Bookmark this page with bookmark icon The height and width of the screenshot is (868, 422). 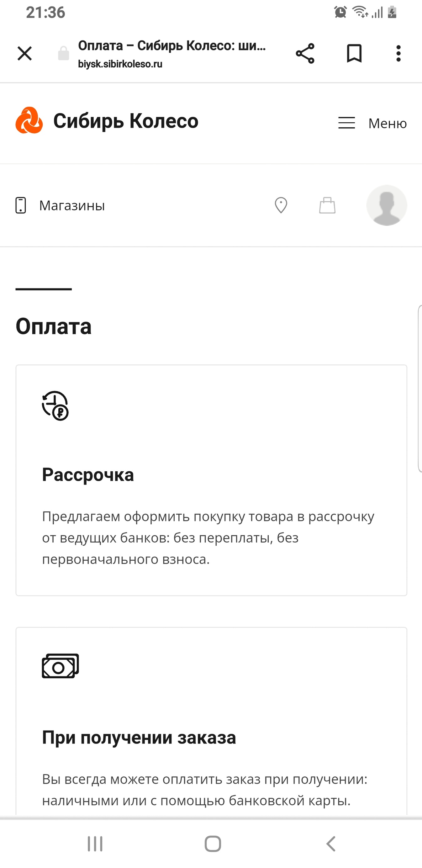(354, 54)
